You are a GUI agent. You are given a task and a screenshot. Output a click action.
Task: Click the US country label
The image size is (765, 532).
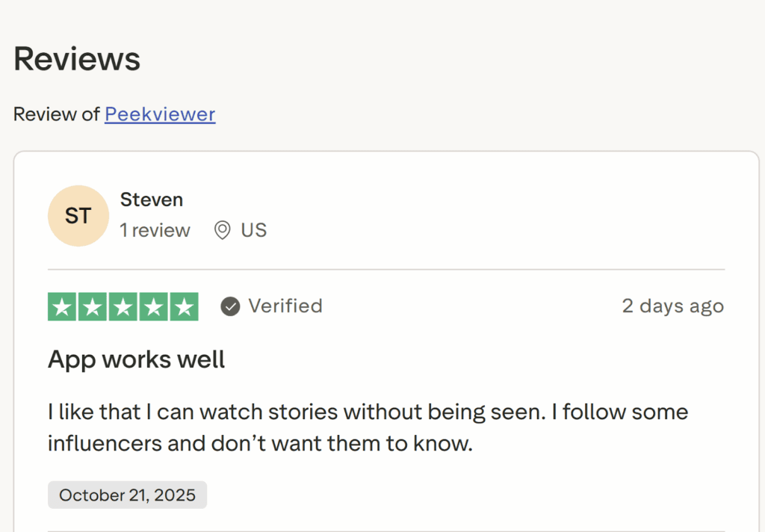tap(254, 230)
